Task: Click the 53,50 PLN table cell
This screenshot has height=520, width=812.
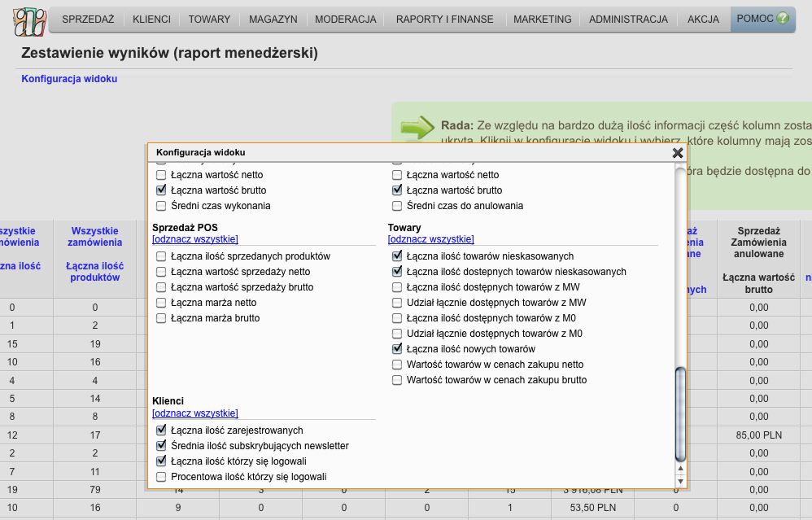Action: (593, 508)
